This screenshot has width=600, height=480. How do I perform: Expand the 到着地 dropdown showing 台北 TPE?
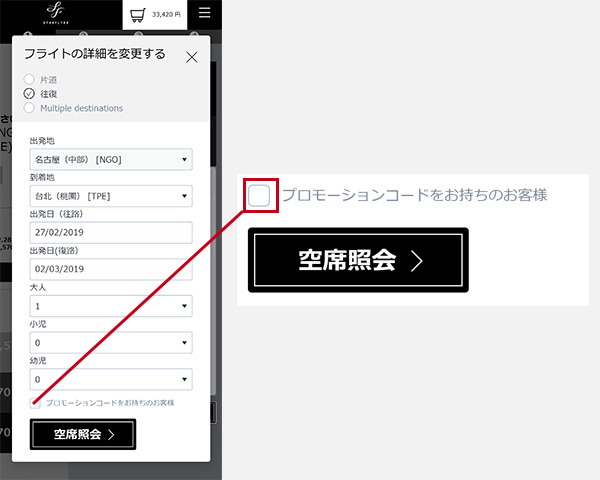tap(111, 196)
